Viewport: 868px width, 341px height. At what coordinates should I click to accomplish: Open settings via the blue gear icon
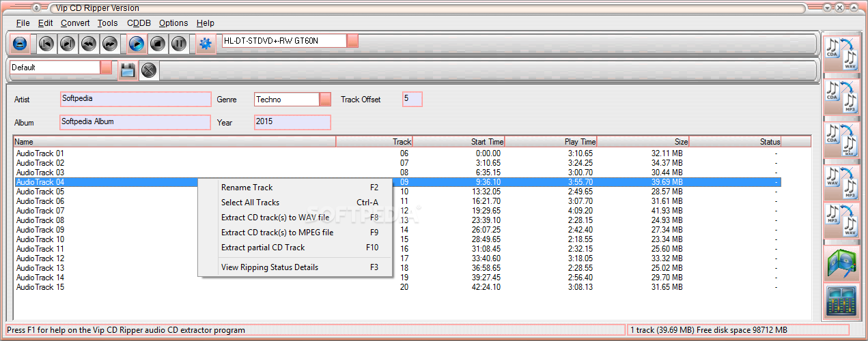tap(206, 44)
